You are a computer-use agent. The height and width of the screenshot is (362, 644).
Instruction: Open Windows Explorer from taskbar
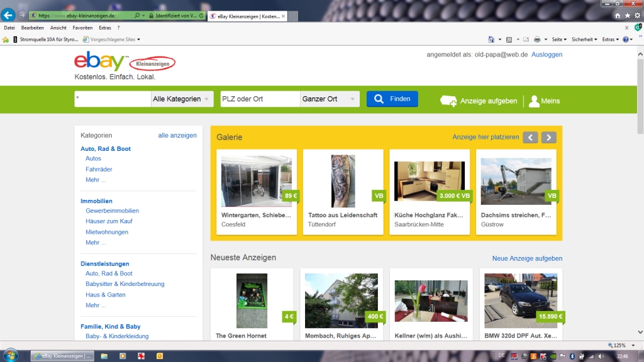click(x=104, y=356)
